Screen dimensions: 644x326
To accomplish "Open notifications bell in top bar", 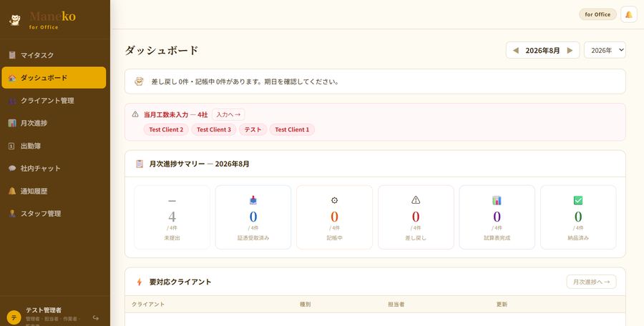I will pos(628,14).
